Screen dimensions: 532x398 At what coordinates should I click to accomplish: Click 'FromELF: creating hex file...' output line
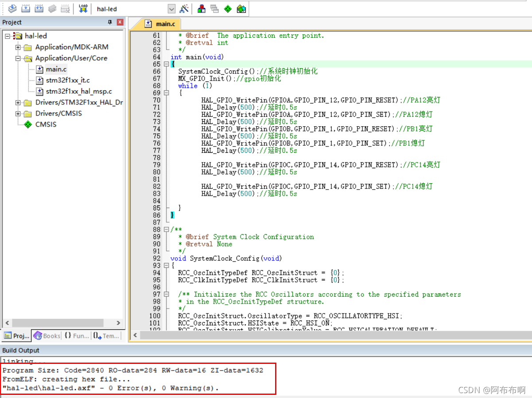click(x=66, y=379)
